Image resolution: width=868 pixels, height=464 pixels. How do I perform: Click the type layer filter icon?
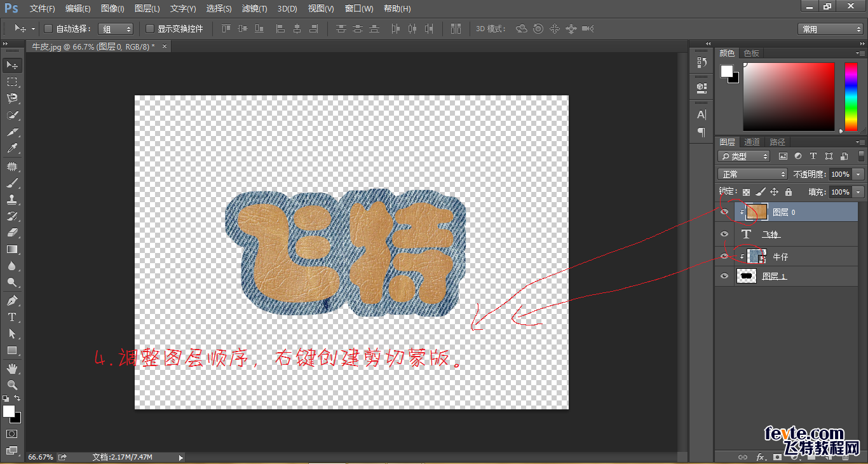click(813, 156)
